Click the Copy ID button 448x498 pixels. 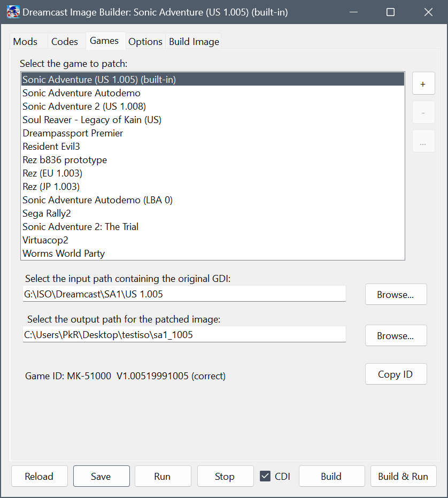pos(396,374)
